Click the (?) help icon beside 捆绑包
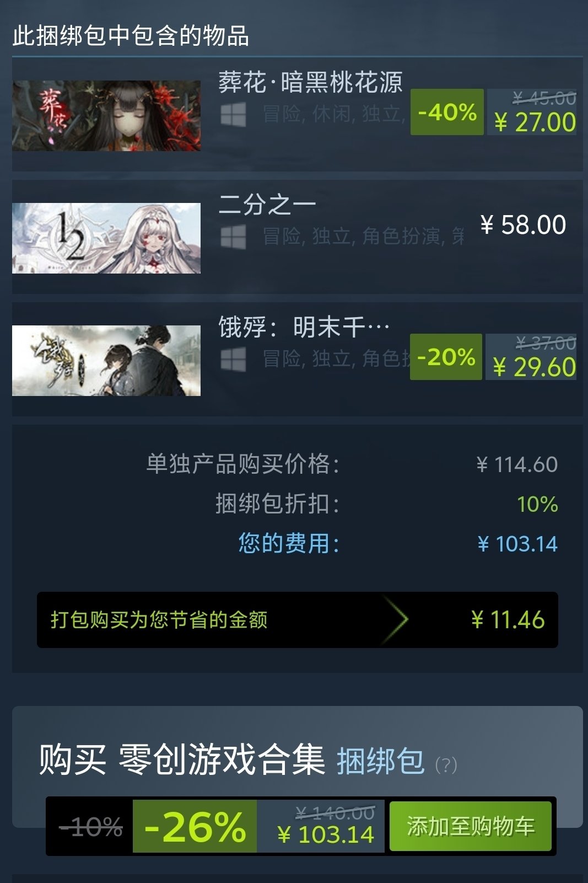The width and height of the screenshot is (588, 883). pos(446,765)
